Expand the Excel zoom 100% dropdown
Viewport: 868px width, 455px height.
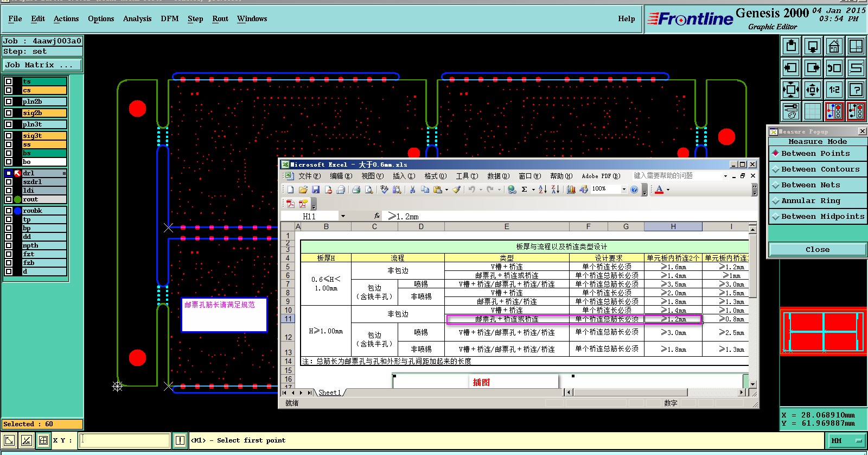tap(624, 189)
